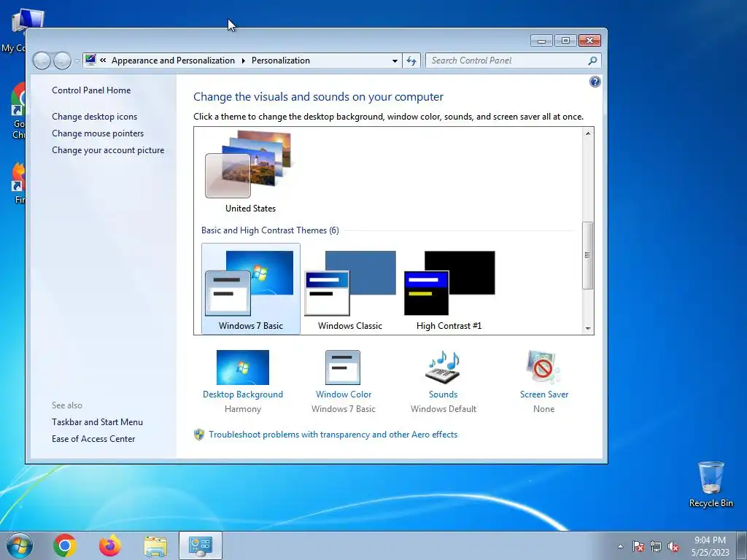Open Taskbar and Start Menu link
This screenshot has width=747, height=560.
[97, 422]
